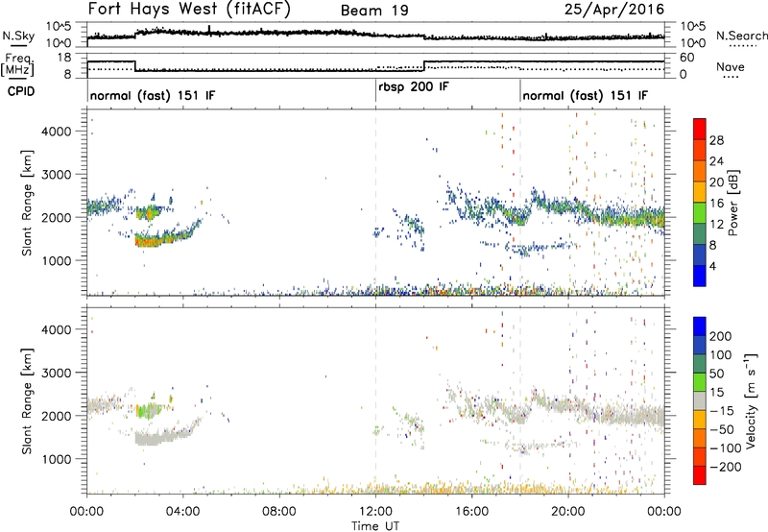Click the 'Beam 19' label
Viewport: 768px width, 532px height.
(374, 11)
